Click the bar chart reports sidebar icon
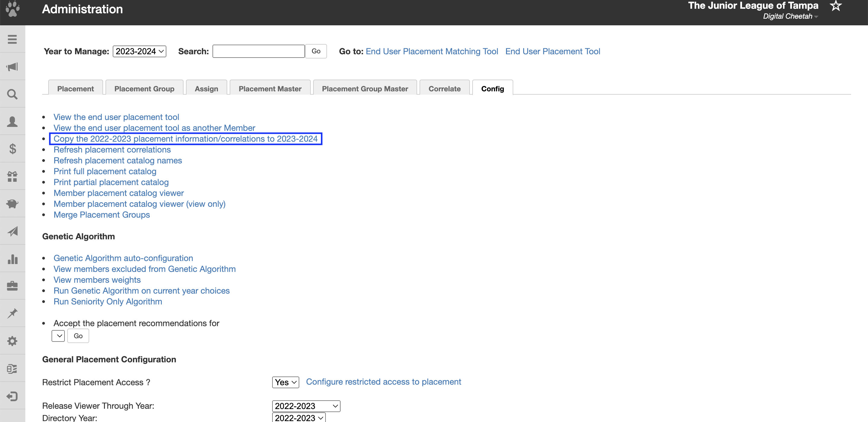 tap(12, 259)
